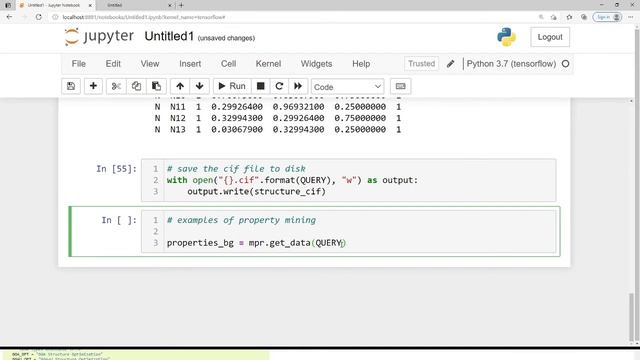
Task: Open a new browser tab with plus
Action: click(181, 5)
